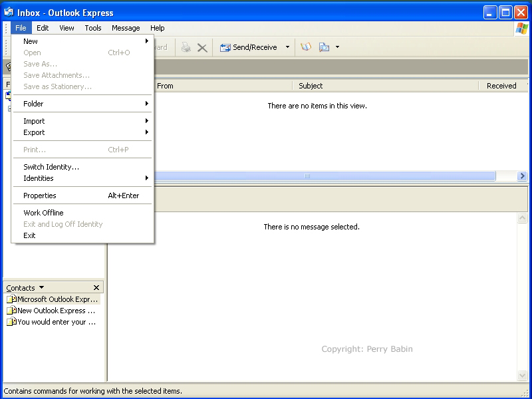Expand the Find button dropdown arrow

pos(337,47)
